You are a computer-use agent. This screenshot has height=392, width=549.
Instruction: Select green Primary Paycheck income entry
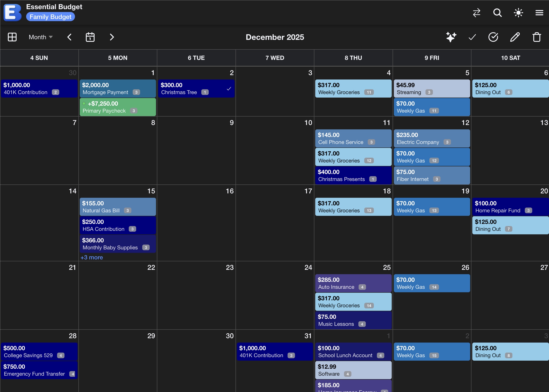pyautogui.click(x=118, y=107)
